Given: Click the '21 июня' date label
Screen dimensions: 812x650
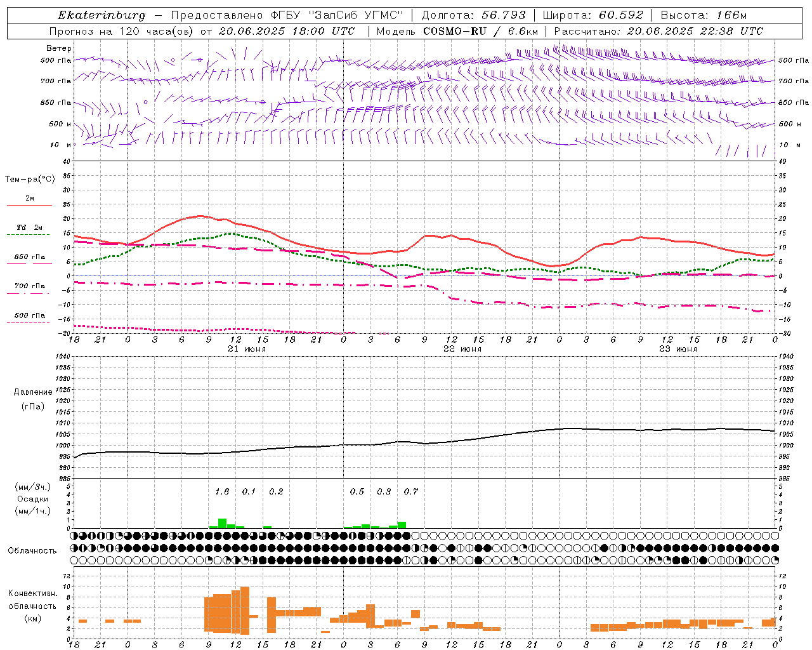Looking at the screenshot, I should click(246, 349).
